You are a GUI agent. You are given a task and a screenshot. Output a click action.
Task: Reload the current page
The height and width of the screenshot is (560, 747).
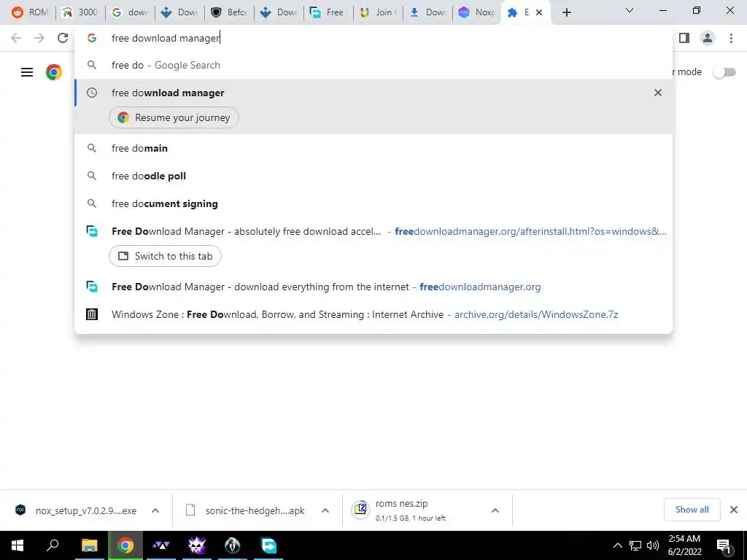63,38
